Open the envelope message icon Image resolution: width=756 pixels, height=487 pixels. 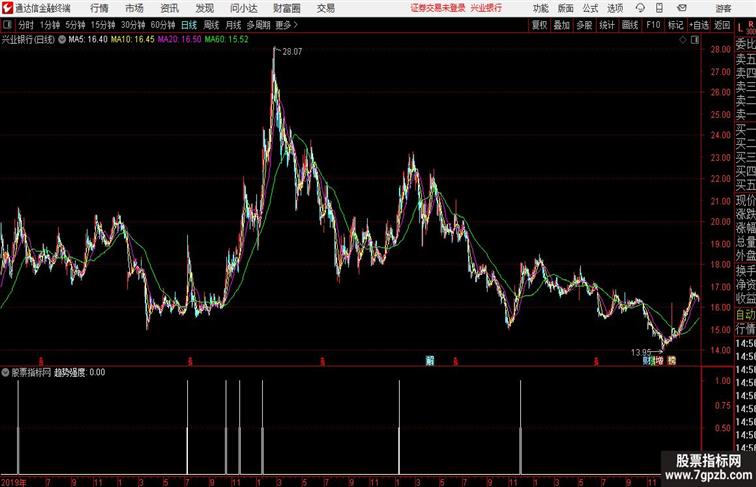click(x=682, y=8)
